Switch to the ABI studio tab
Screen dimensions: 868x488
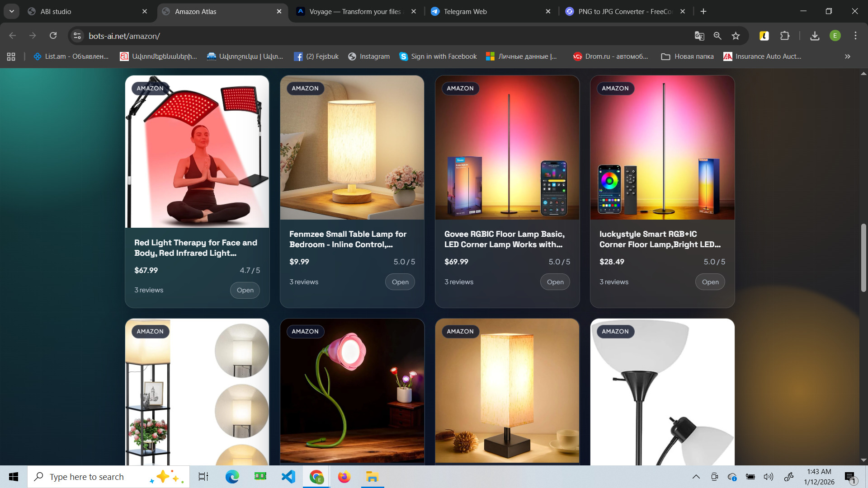(x=56, y=11)
